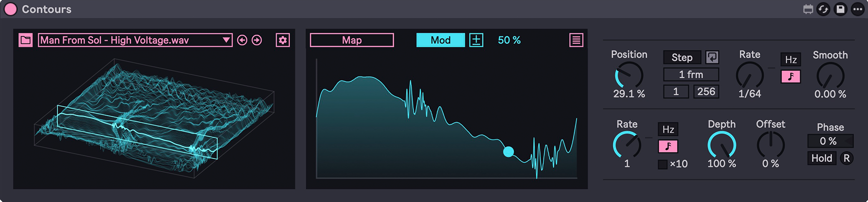The height and width of the screenshot is (202, 868).
Task: Toggle the loop return icon beside Step
Action: click(712, 58)
